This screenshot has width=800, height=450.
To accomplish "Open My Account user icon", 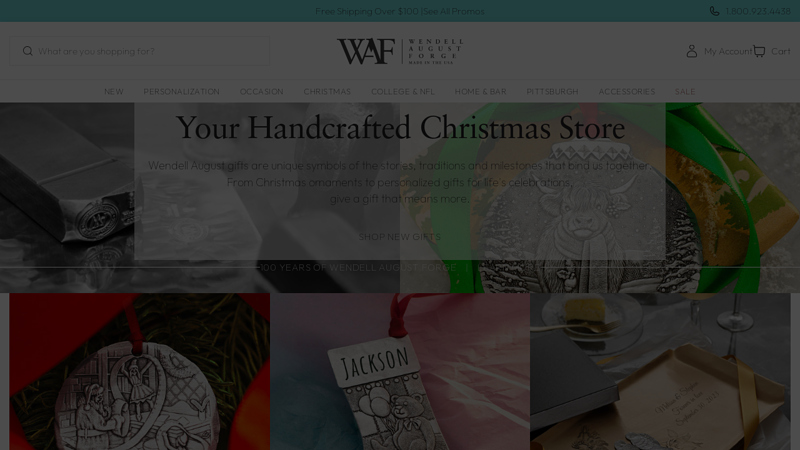I will pyautogui.click(x=692, y=51).
